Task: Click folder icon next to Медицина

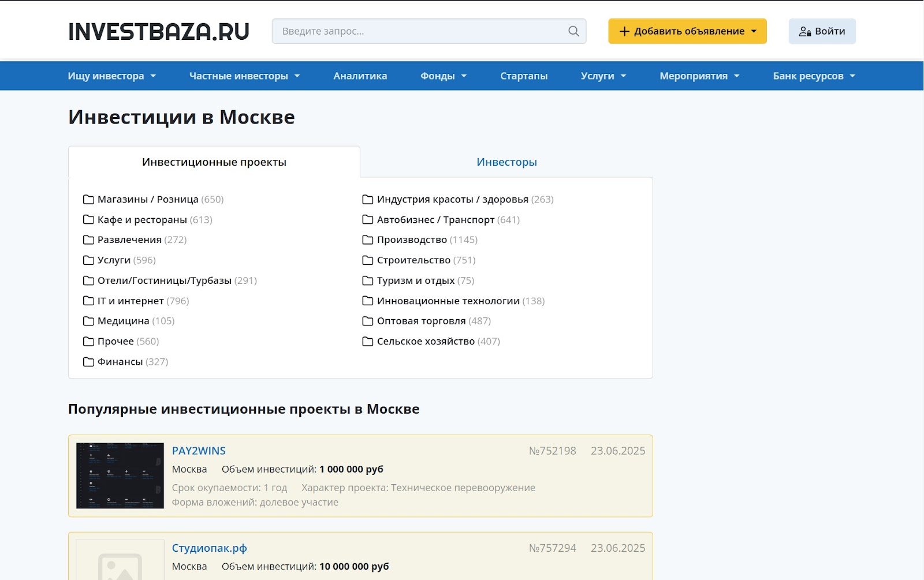Action: [x=88, y=321]
